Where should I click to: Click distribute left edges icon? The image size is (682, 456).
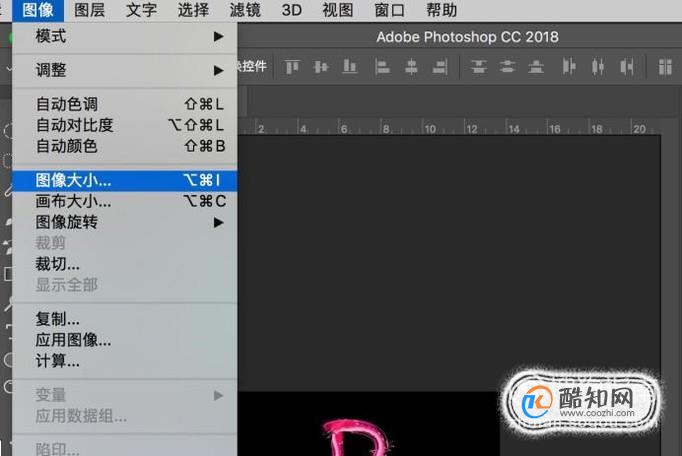[x=568, y=67]
